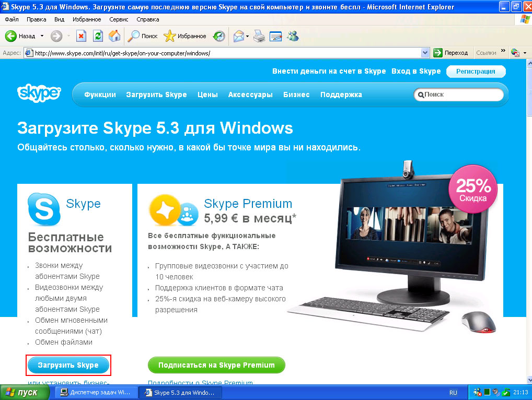Click the Edit page toolbar icon
This screenshot has height=400, width=532.
[275, 36]
